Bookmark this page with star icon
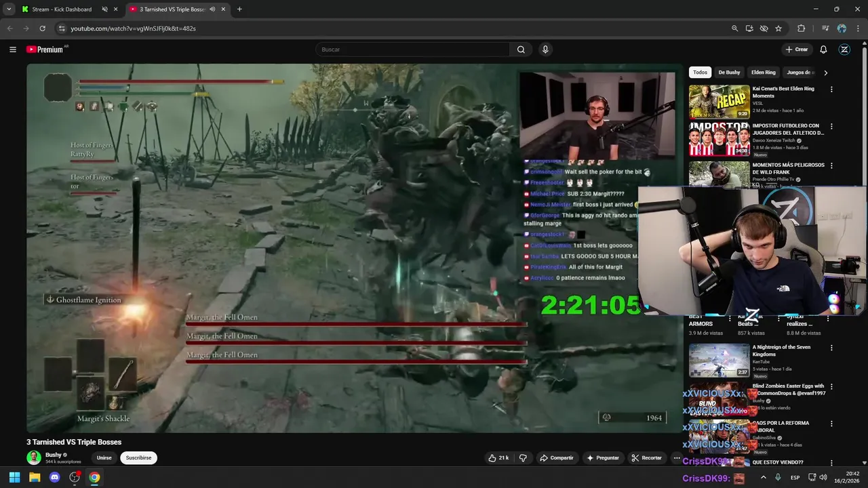Viewport: 868px width, 488px height. pyautogui.click(x=778, y=28)
